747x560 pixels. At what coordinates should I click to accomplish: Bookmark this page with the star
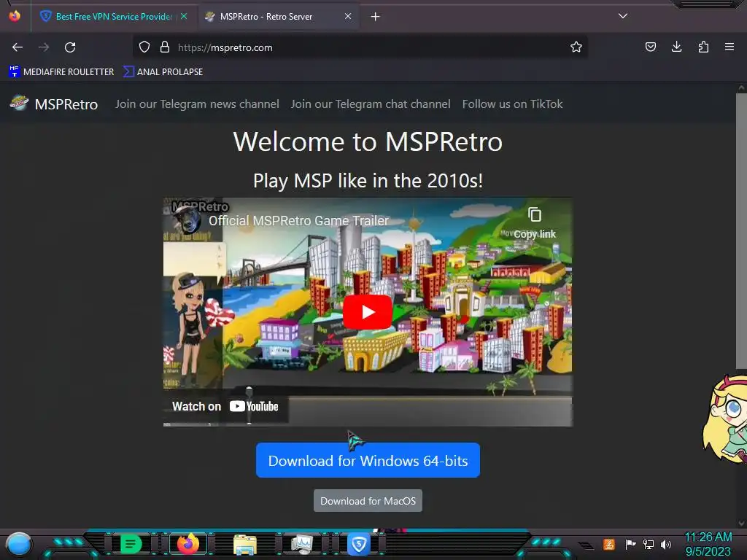tap(576, 47)
